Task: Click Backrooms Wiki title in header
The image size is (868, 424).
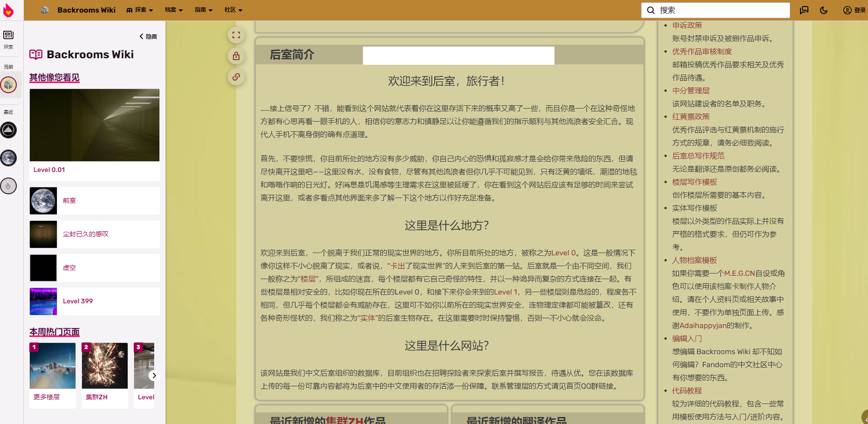Action: pos(86,10)
